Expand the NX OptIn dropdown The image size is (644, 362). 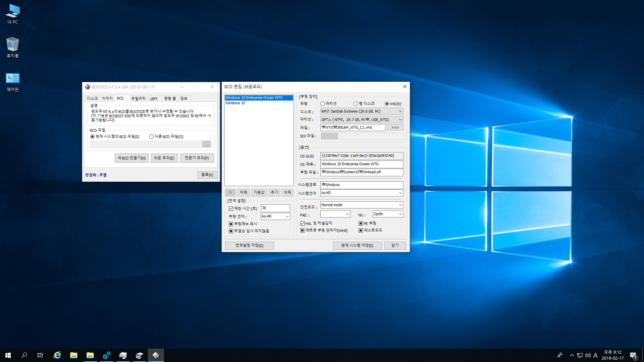click(x=388, y=214)
